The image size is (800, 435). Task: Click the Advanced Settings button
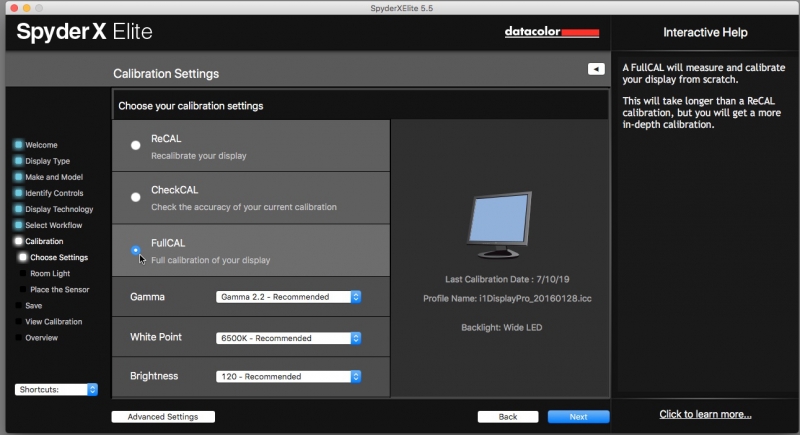click(x=163, y=417)
